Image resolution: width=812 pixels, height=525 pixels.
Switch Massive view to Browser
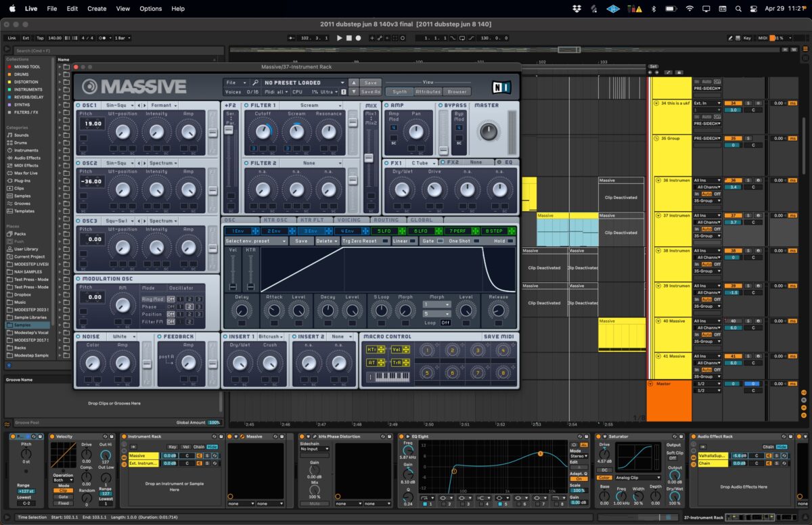[457, 91]
